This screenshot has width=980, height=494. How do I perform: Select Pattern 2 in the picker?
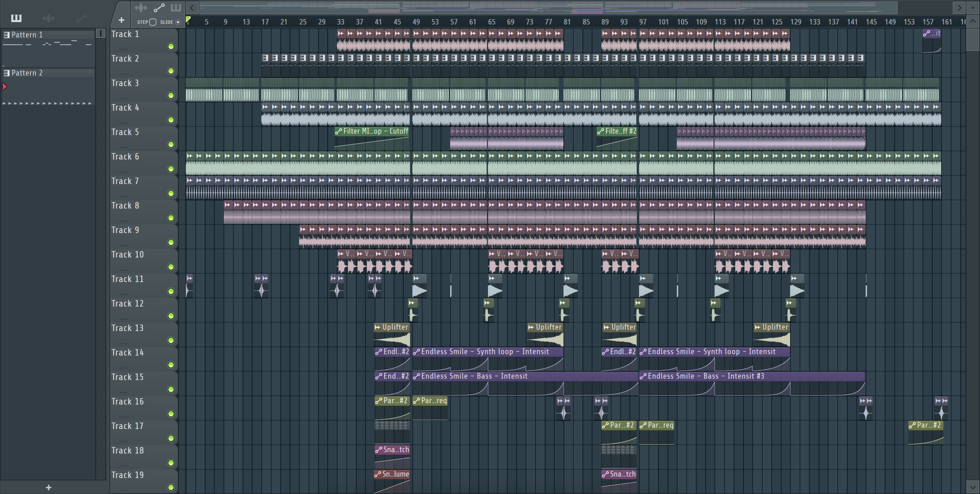tap(48, 72)
